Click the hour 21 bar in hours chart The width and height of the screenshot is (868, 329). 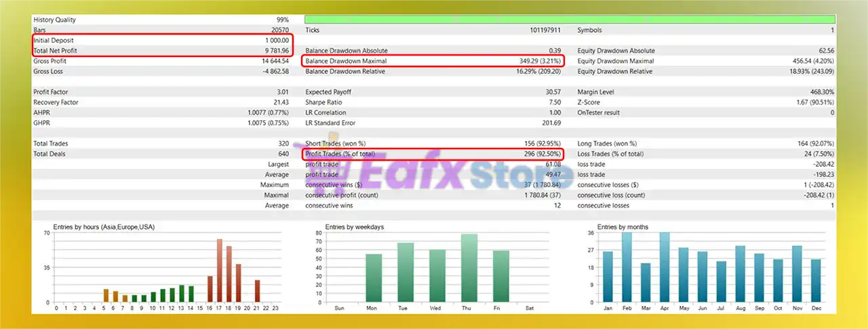[x=258, y=291]
